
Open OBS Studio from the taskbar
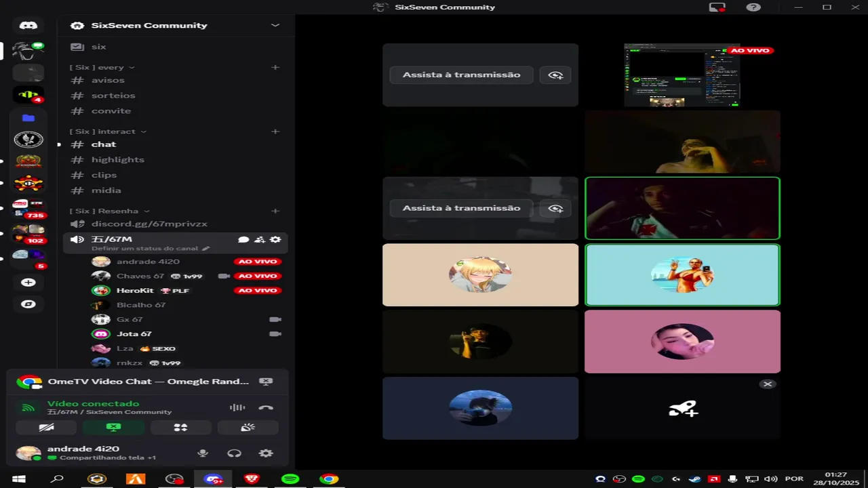174,479
